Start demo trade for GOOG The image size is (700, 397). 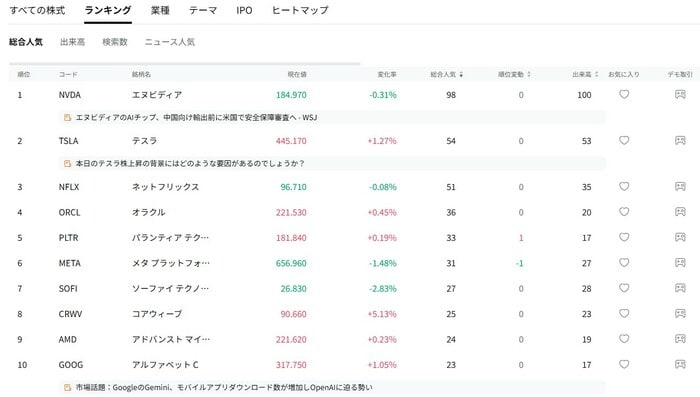(680, 364)
